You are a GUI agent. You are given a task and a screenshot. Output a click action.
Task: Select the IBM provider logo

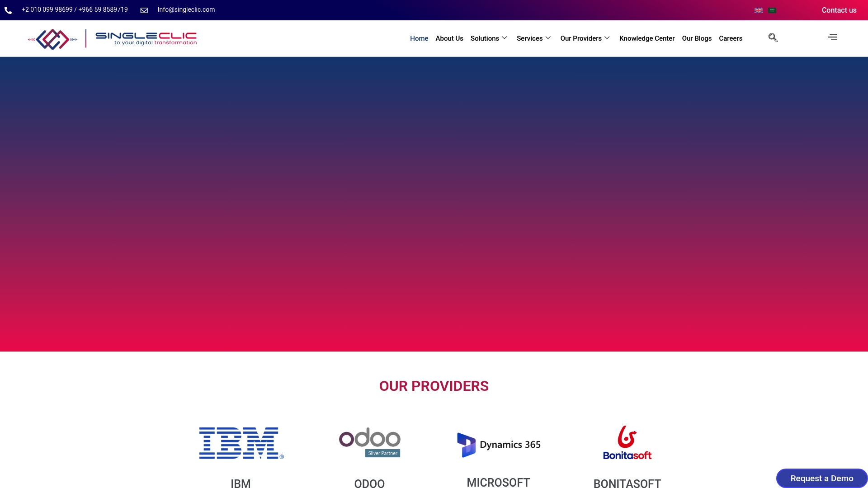(x=241, y=443)
